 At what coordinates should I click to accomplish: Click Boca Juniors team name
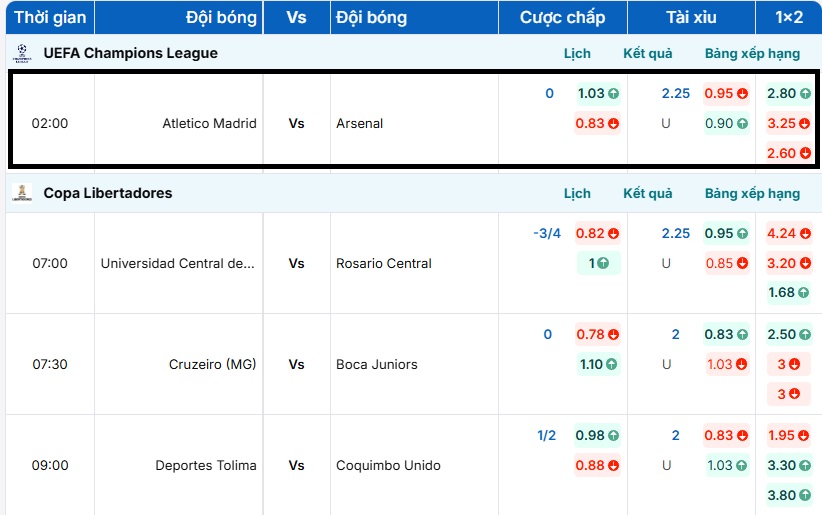377,364
